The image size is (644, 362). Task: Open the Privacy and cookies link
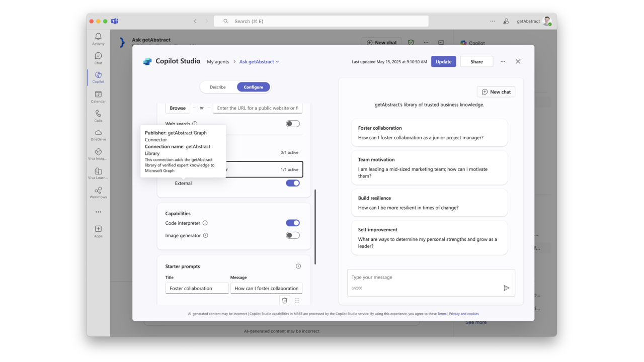[x=464, y=314]
